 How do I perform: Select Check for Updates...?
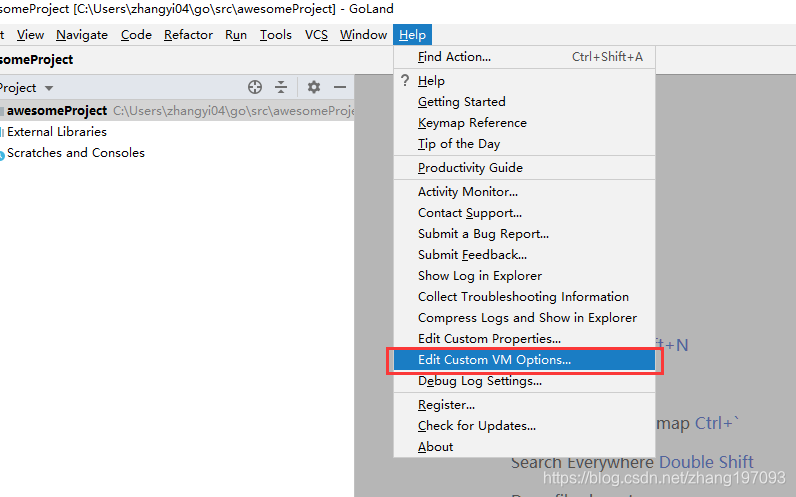click(x=524, y=426)
